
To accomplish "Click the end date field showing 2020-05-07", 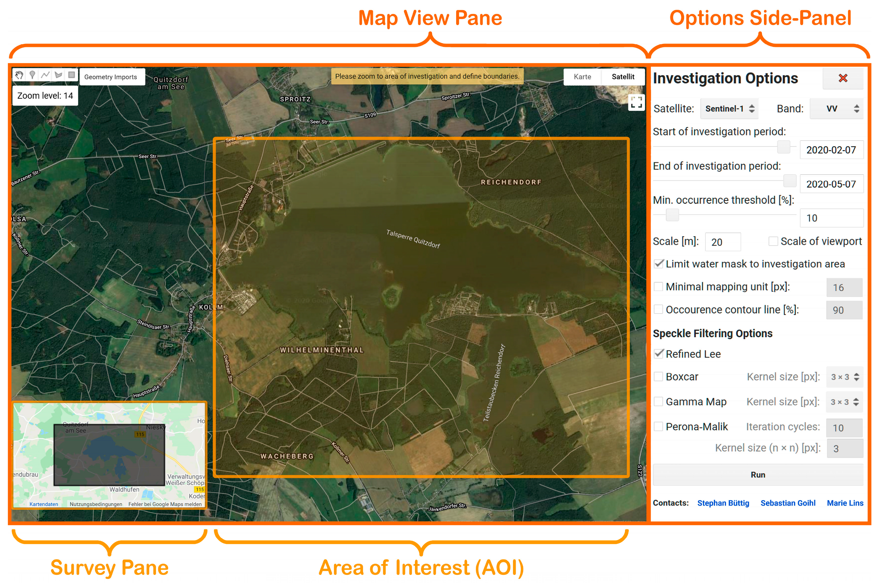I will point(832,184).
